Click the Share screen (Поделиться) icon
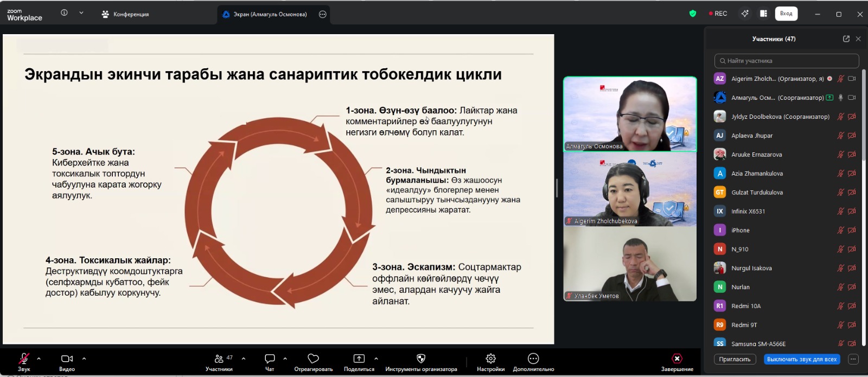Screen dimensions: 868x377 359,359
